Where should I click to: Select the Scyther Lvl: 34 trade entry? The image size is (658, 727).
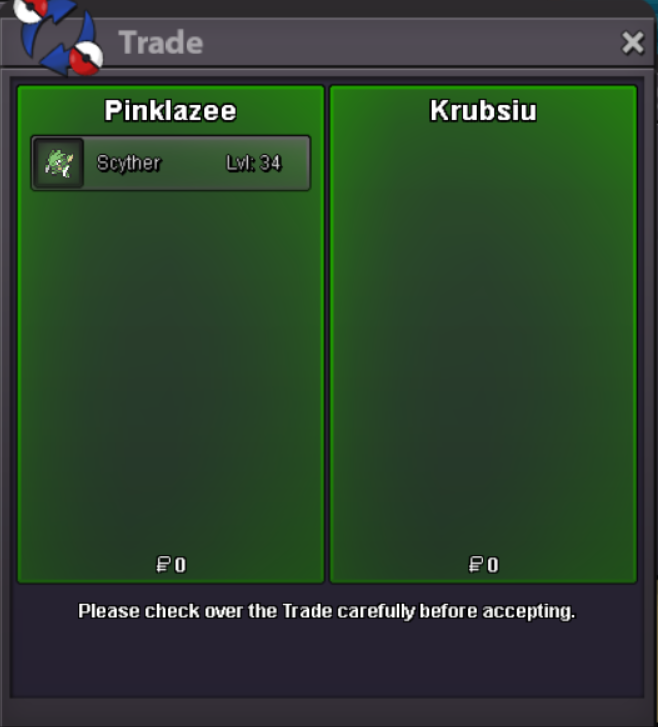[x=171, y=163]
